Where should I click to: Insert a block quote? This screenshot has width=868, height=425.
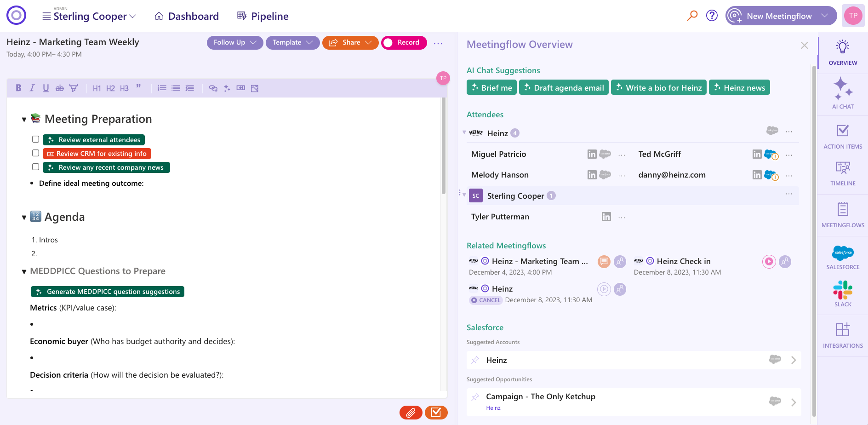point(138,87)
